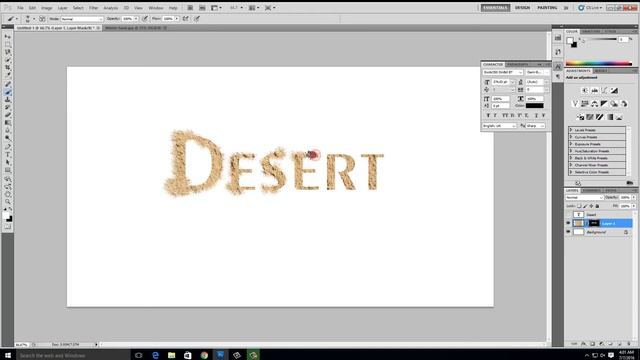Select the Move tool
This screenshot has height=360, width=640.
pos(8,37)
